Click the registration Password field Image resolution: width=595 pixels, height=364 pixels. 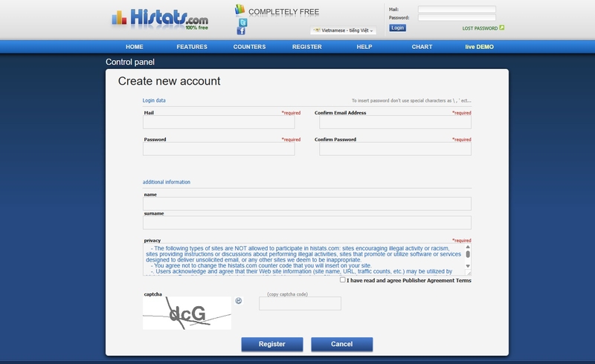coord(219,149)
